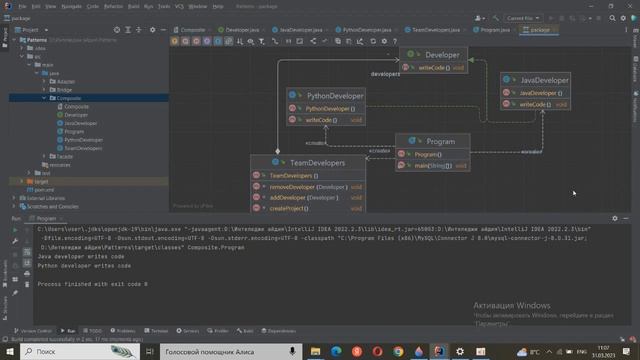Collapse the Composite folder in project tree
Image resolution: width=640 pixels, height=360 pixels.
pos(44,98)
